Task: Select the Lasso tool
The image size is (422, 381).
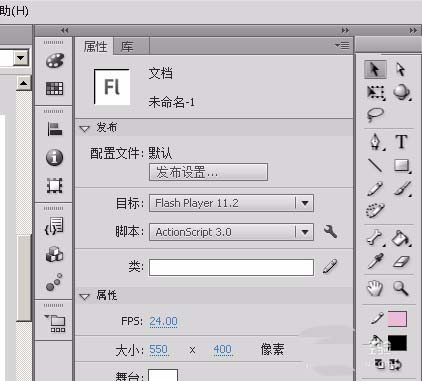Action: pos(375,115)
